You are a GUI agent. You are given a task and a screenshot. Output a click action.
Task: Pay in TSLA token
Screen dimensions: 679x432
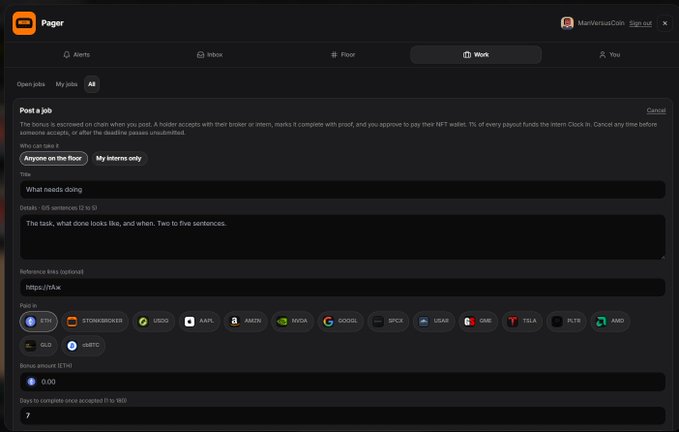tap(522, 321)
